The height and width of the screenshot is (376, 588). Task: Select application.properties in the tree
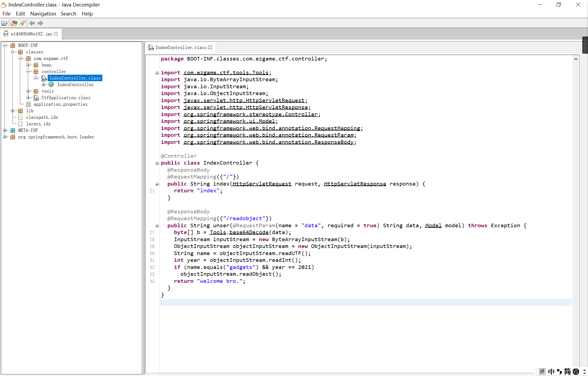[60, 104]
